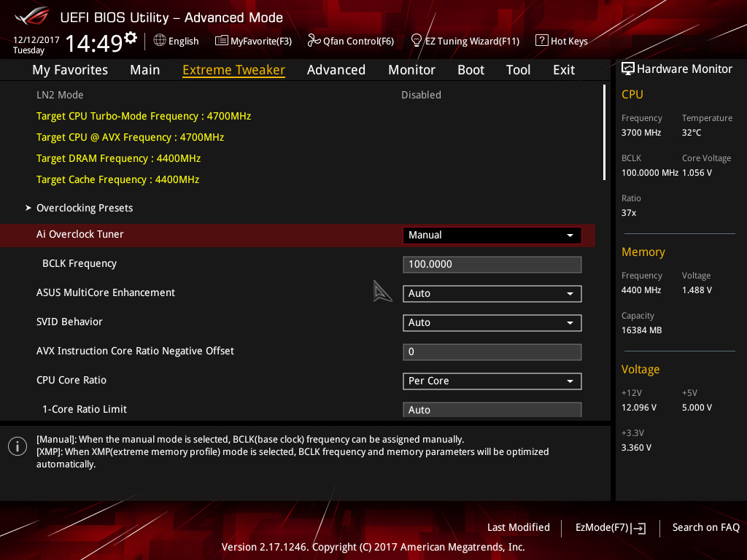Open Qfan Control(F6) text
The height and width of the screenshot is (560, 747).
pyautogui.click(x=358, y=41)
